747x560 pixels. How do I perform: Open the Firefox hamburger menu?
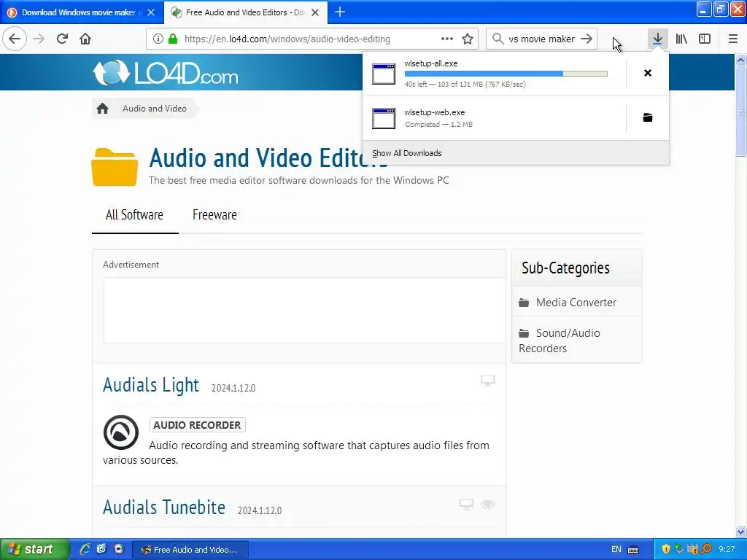coord(733,39)
